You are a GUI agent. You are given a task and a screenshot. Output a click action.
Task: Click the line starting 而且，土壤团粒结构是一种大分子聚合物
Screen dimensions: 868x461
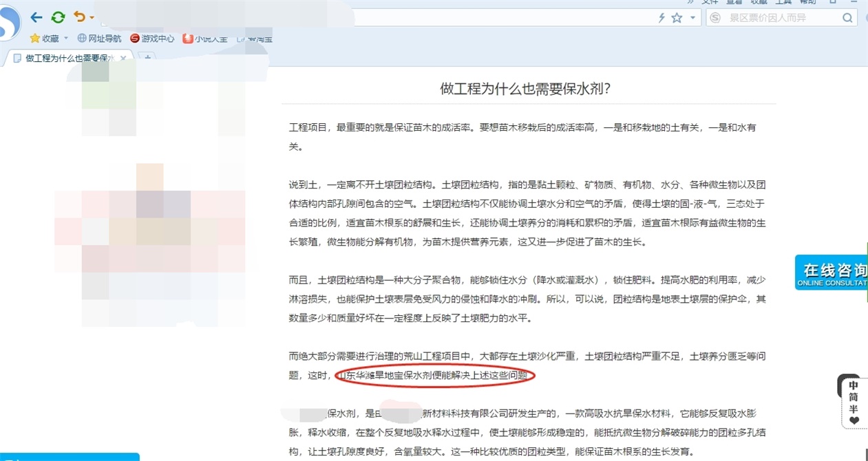point(527,280)
